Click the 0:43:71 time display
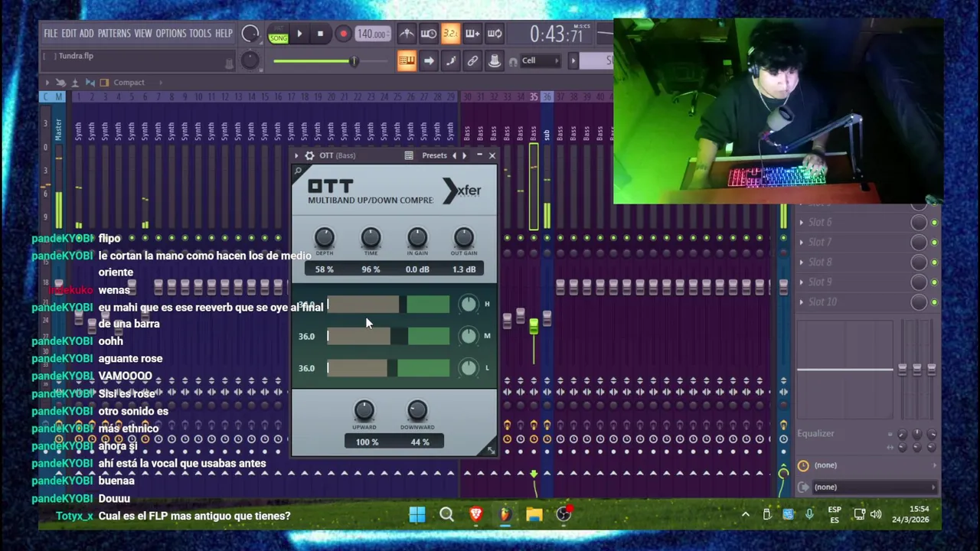The width and height of the screenshot is (980, 551). pyautogui.click(x=557, y=34)
